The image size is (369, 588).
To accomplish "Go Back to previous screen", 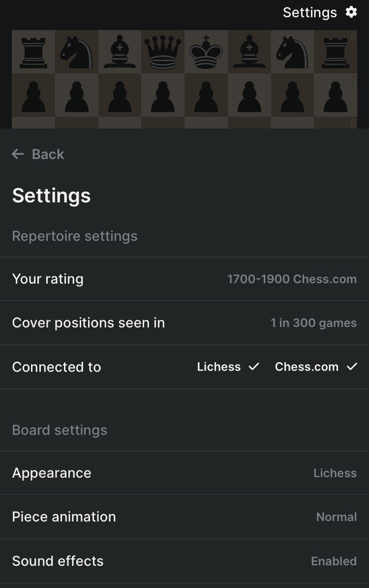I will [48, 154].
